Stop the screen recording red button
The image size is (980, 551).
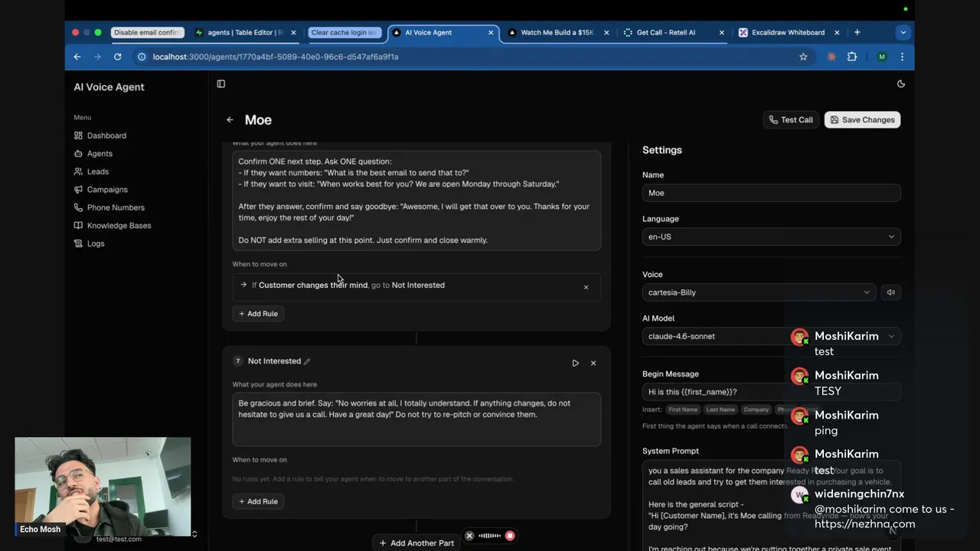(510, 536)
